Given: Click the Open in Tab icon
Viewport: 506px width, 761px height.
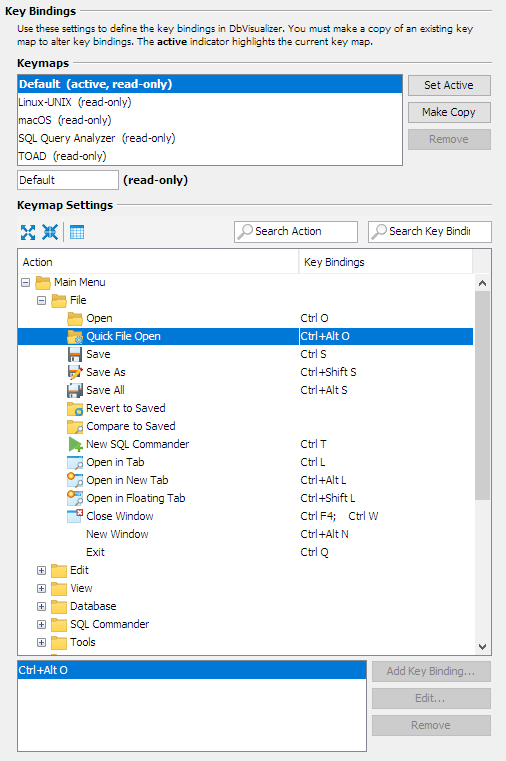Looking at the screenshot, I should 75,463.
